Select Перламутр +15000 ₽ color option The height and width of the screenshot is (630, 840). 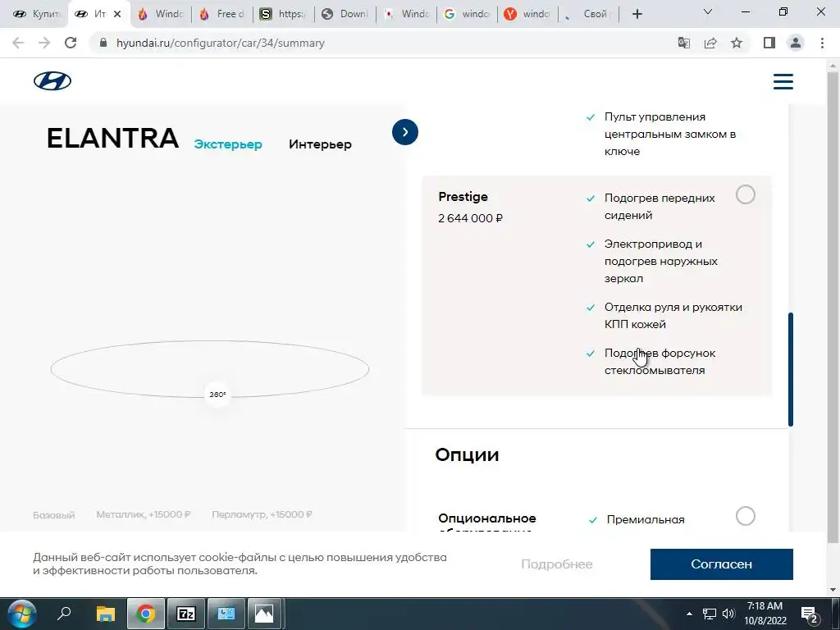262,514
